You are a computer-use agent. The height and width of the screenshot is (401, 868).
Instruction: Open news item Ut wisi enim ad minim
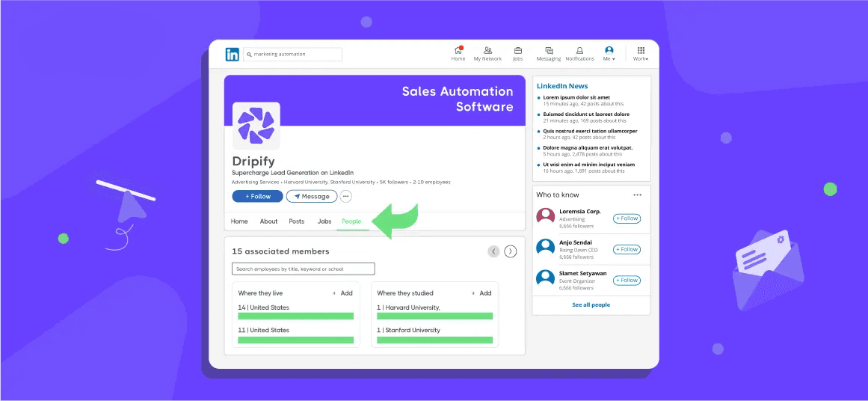588,165
